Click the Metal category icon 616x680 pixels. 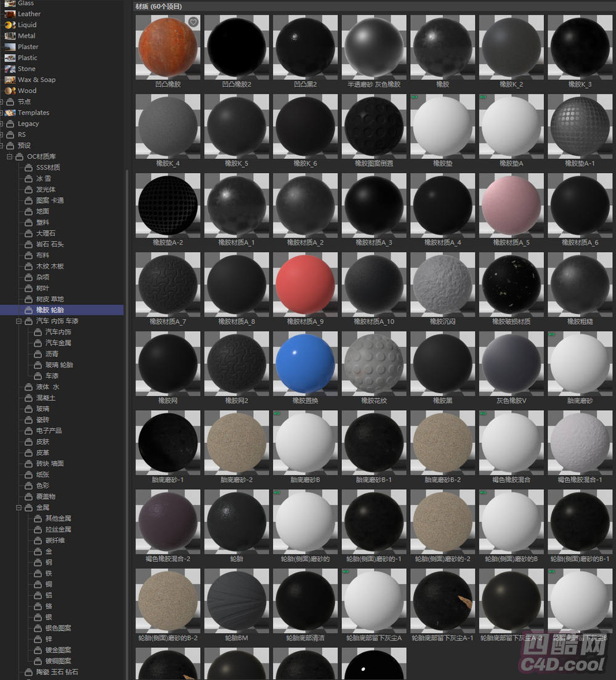click(10, 36)
